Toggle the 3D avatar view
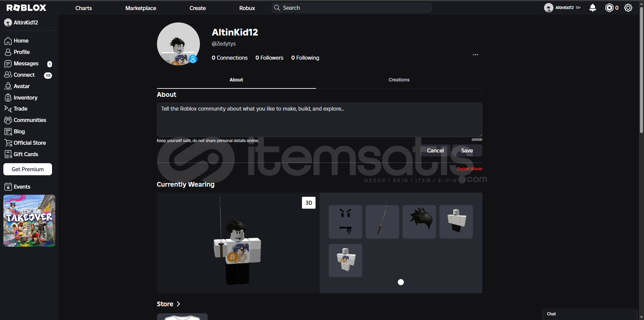This screenshot has height=320, width=644. (x=309, y=203)
